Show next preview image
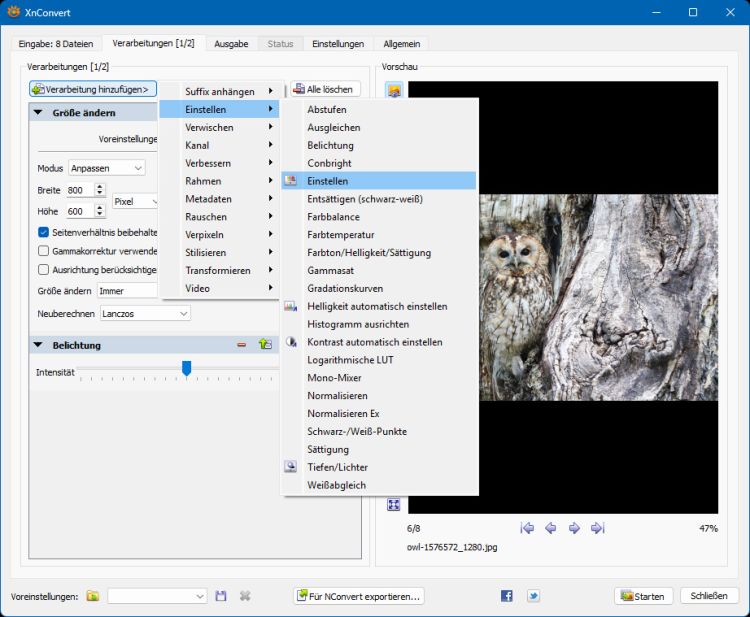750x617 pixels. pos(574,528)
